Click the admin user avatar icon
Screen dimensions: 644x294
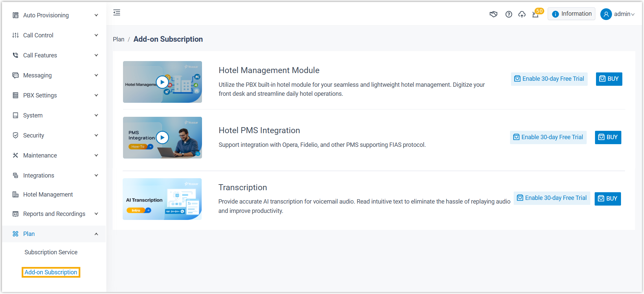point(606,14)
